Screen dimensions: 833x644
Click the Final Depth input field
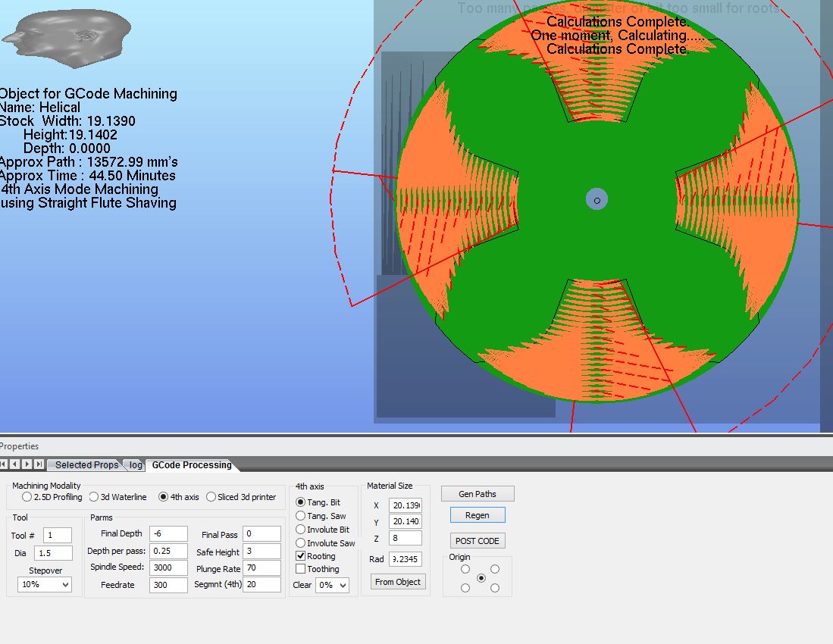click(x=168, y=534)
